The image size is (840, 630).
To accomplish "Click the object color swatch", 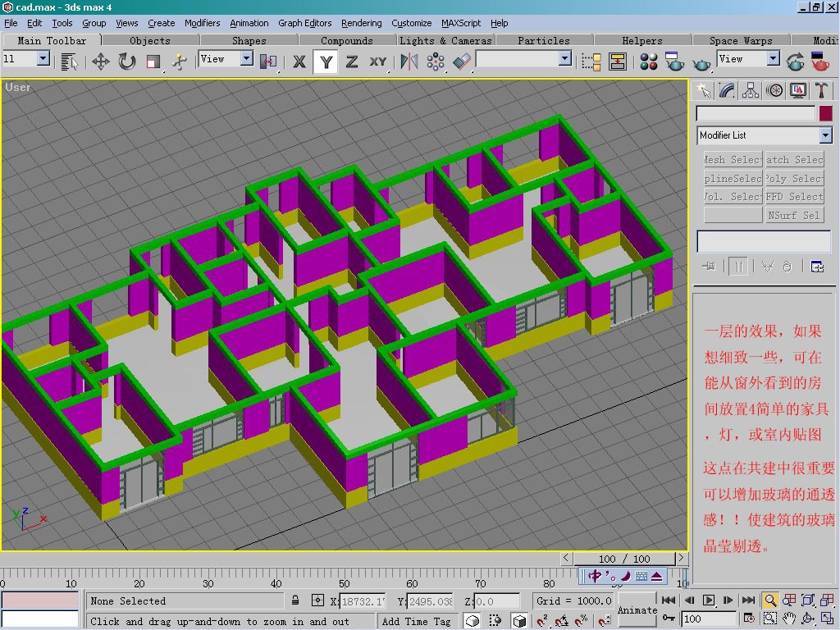I will [x=825, y=113].
